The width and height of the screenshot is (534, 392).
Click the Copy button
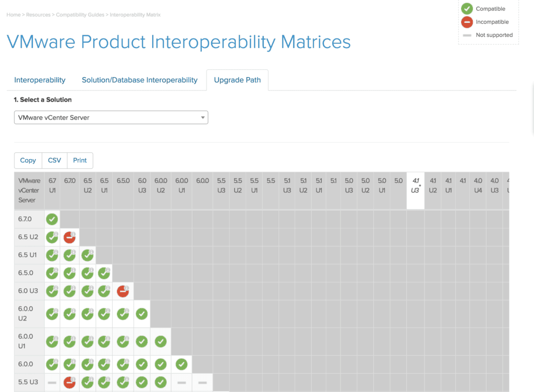click(x=28, y=160)
